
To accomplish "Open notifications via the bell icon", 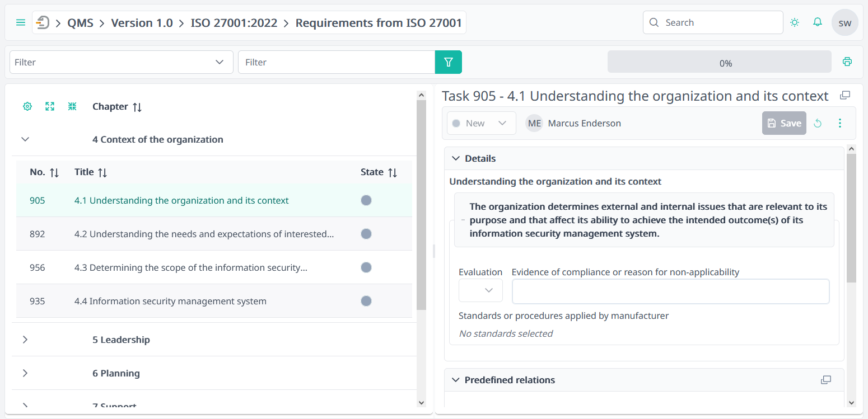I will coord(817,22).
